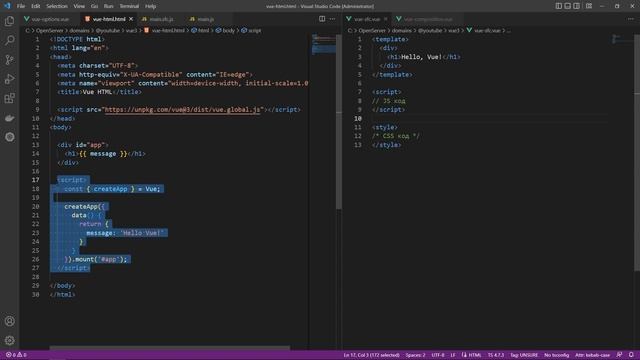Open the View menu
This screenshot has width=640, height=360.
coord(79,6)
